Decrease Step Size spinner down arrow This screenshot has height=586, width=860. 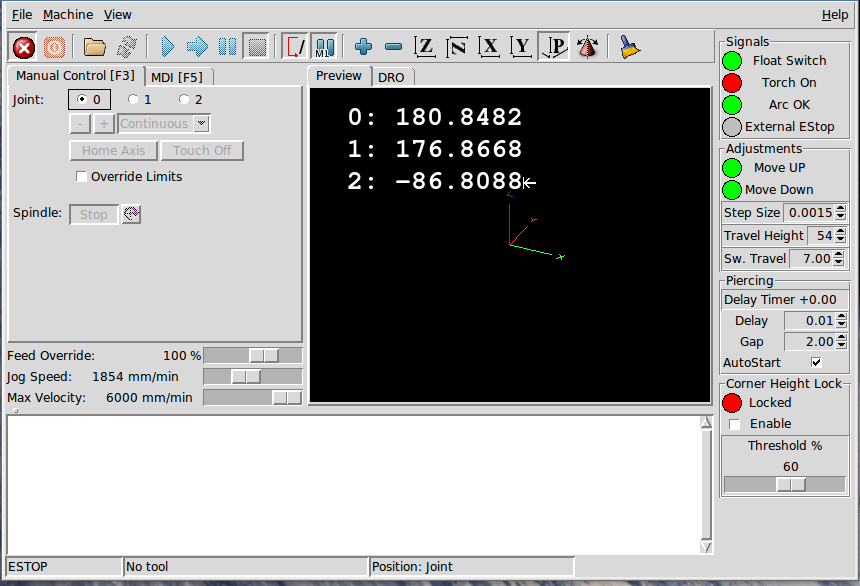[x=840, y=217]
